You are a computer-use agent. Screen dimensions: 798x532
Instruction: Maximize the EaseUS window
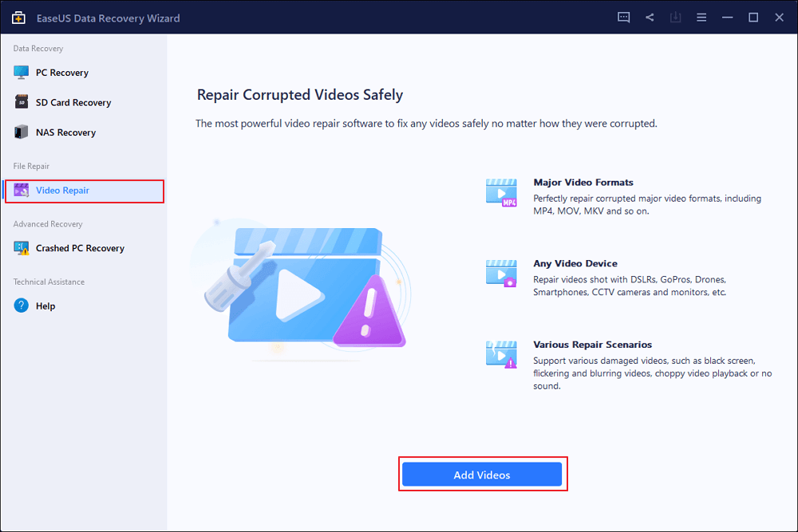click(x=753, y=18)
